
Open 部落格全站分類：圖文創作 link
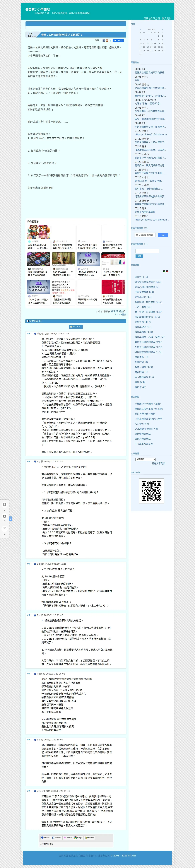pyautogui.click(x=157, y=18)
